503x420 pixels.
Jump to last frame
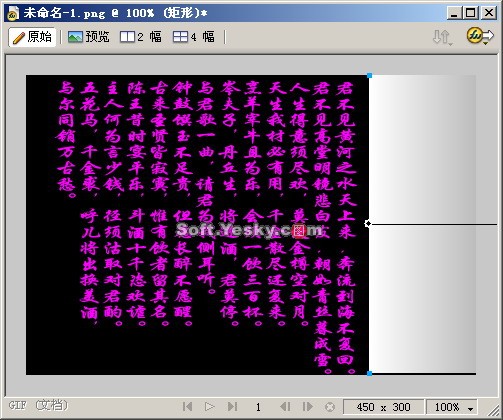coord(232,407)
